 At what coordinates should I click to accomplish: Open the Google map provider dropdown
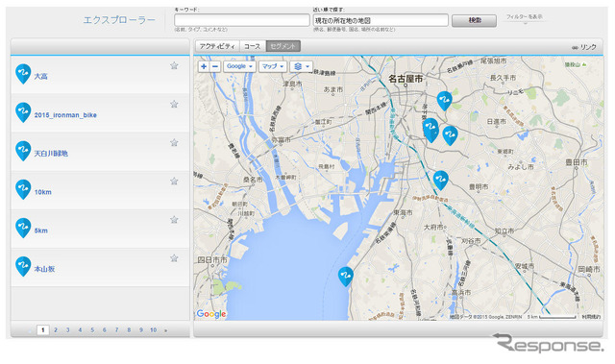coord(239,66)
